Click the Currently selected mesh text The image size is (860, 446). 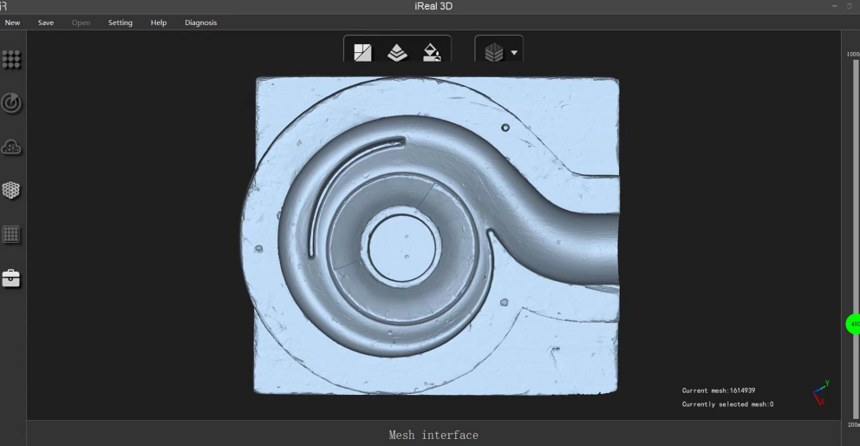coord(728,404)
